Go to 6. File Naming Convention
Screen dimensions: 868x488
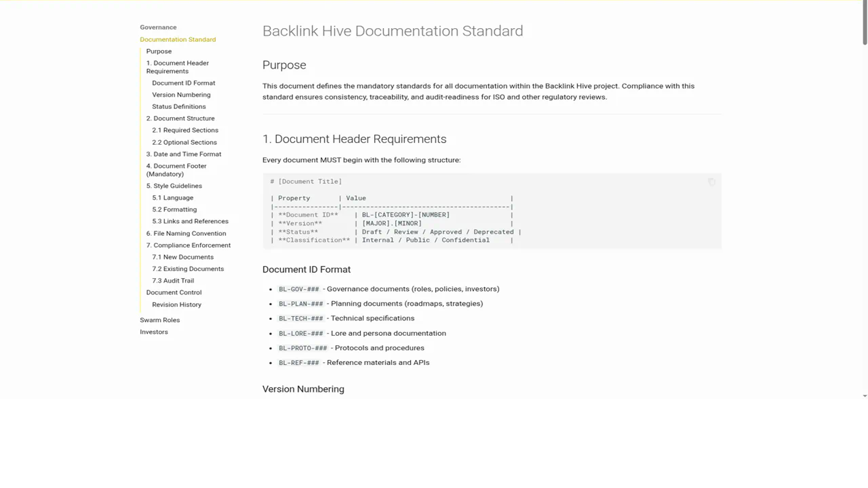pyautogui.click(x=186, y=234)
